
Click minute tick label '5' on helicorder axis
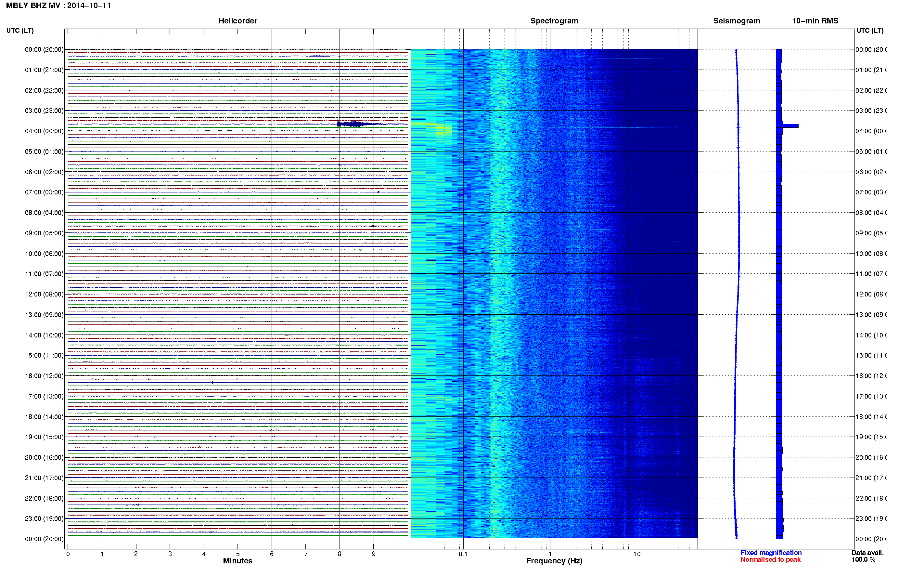click(238, 554)
